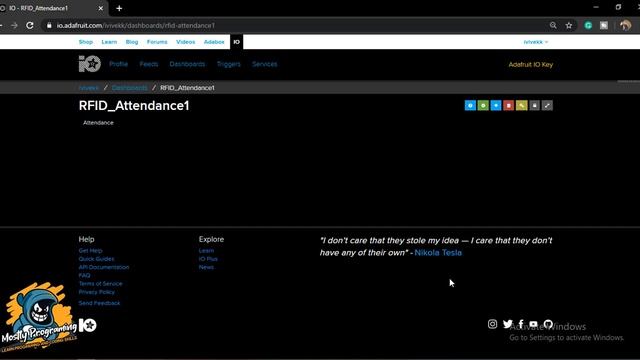Open the Quick Guides footer link
The height and width of the screenshot is (360, 640).
click(x=96, y=259)
